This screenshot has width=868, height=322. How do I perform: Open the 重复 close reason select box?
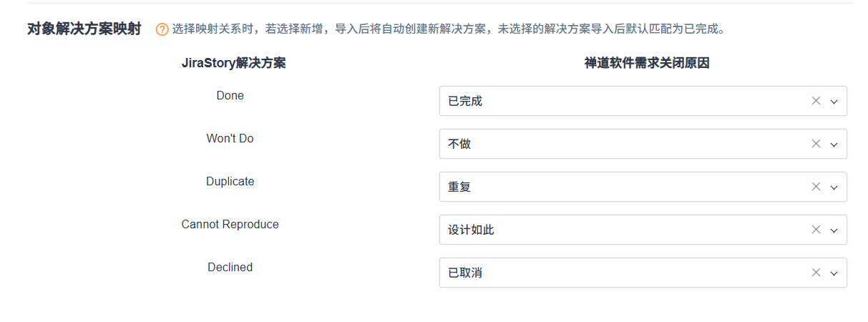(615, 187)
